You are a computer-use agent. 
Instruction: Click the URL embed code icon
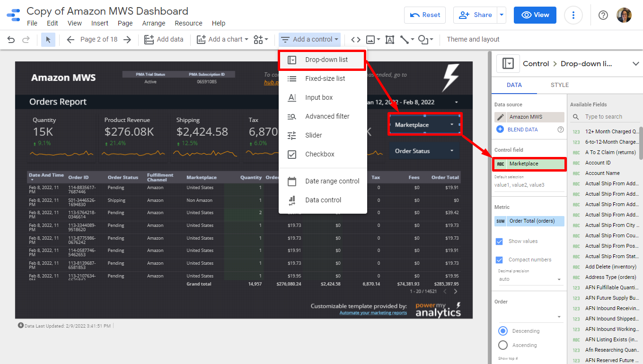tap(356, 40)
